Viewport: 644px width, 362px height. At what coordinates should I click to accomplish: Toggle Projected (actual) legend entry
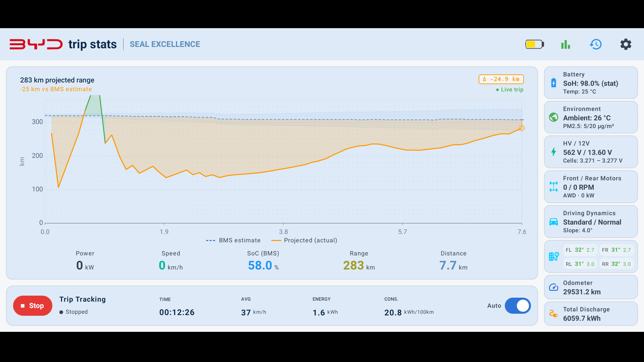tap(304, 240)
